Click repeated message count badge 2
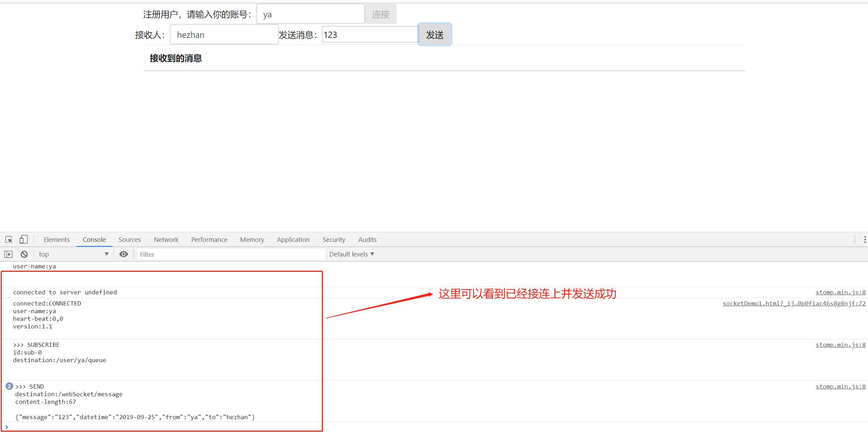This screenshot has height=432, width=868. click(x=9, y=386)
